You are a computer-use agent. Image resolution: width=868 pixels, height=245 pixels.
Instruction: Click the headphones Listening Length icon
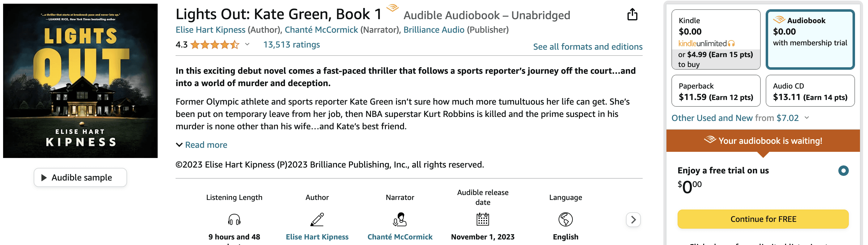click(234, 219)
